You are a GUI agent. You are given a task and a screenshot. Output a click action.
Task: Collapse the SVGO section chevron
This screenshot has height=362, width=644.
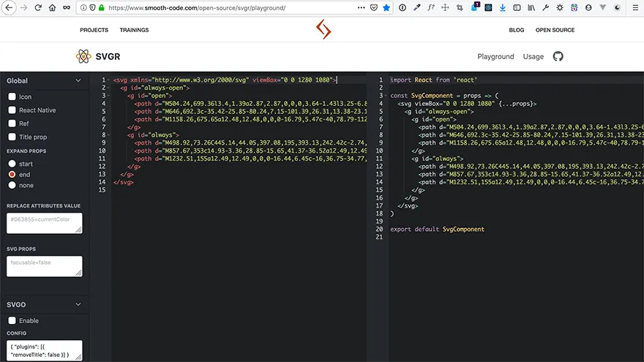[x=78, y=305]
